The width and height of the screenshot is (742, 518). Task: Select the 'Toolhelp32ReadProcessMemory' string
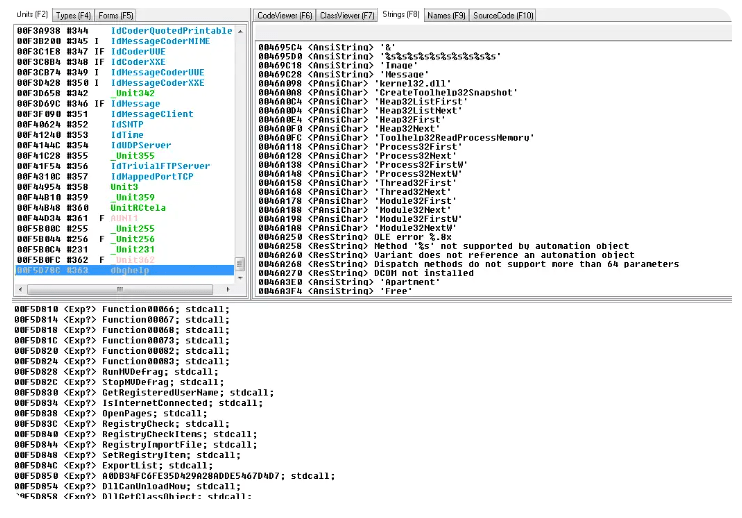pos(397,138)
